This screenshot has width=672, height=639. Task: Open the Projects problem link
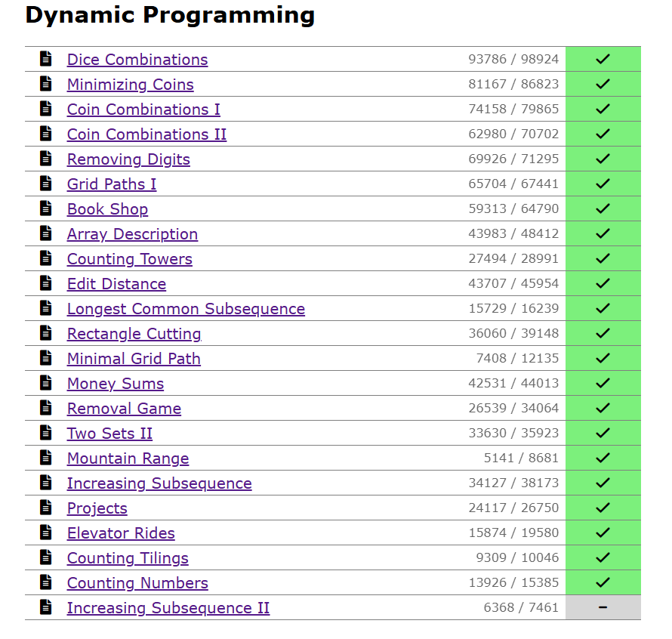97,508
